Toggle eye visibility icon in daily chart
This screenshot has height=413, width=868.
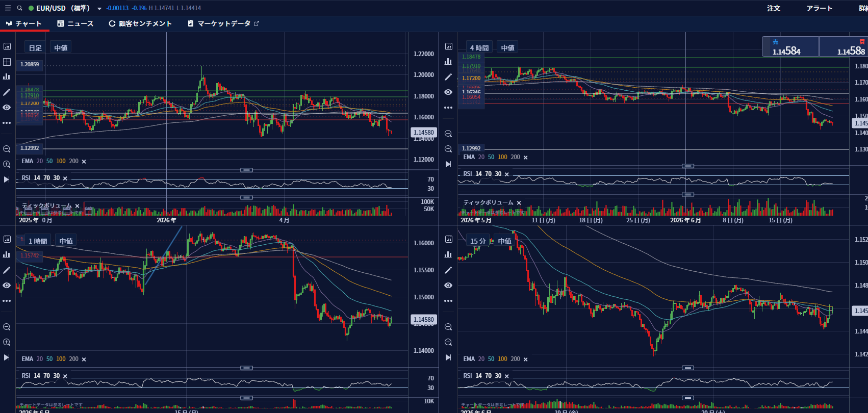pos(7,108)
